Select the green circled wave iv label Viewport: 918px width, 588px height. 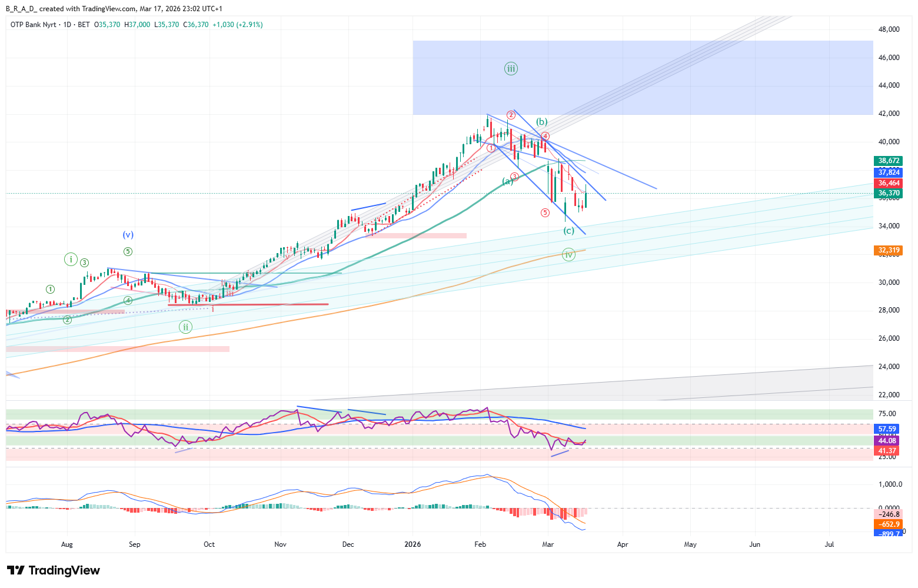[x=568, y=255]
